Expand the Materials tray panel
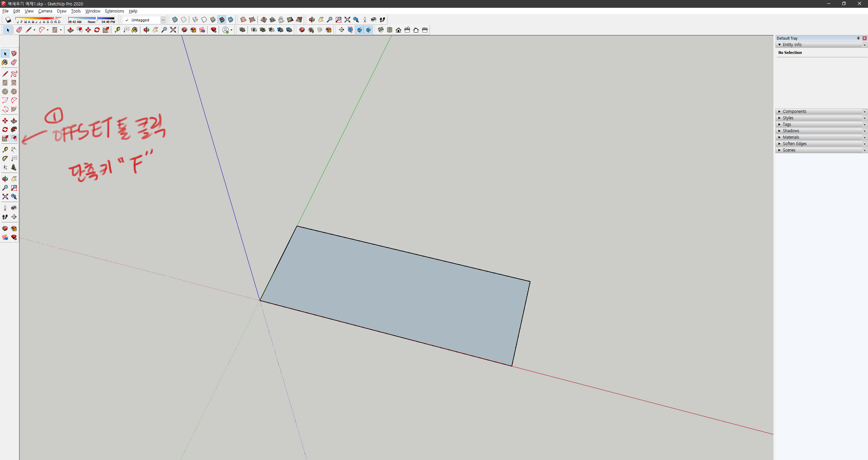868x460 pixels. point(791,137)
